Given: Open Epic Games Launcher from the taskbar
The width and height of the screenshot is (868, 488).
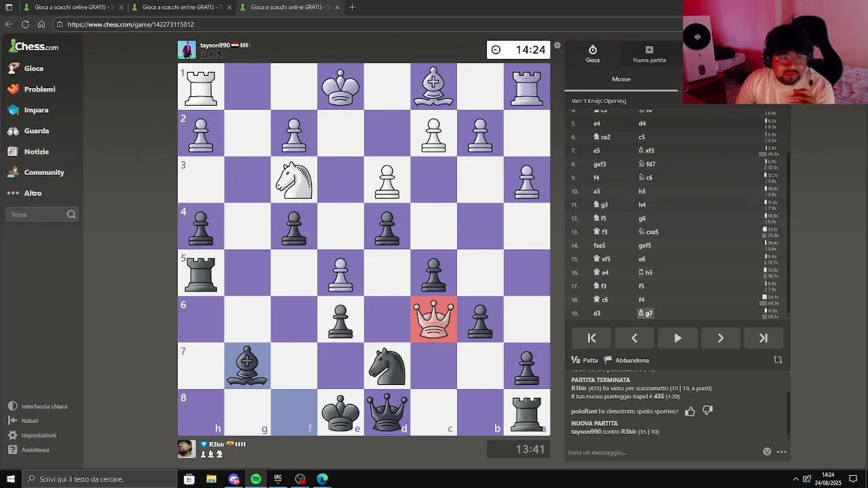Looking at the screenshot, I should point(278,479).
